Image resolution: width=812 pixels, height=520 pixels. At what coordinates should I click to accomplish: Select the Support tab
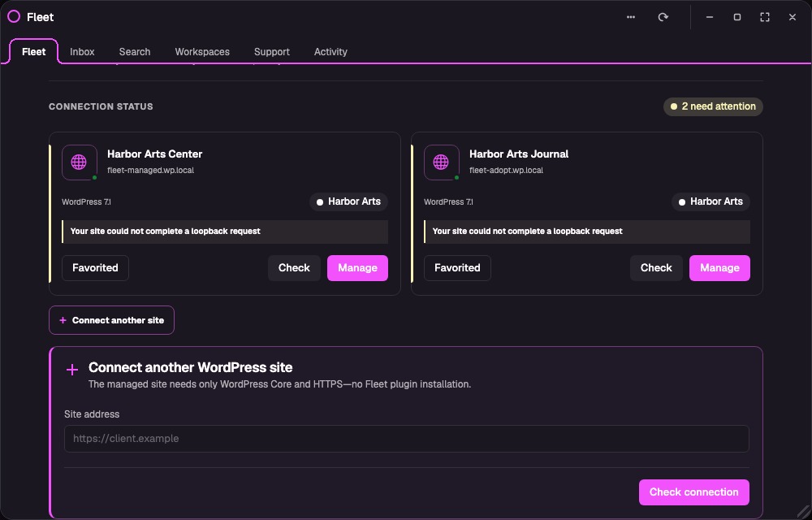point(272,52)
